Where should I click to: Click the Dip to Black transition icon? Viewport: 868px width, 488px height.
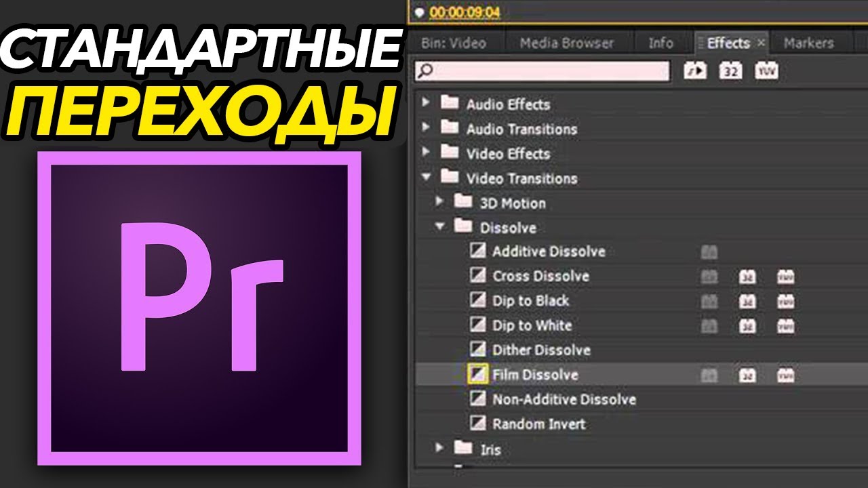478,300
